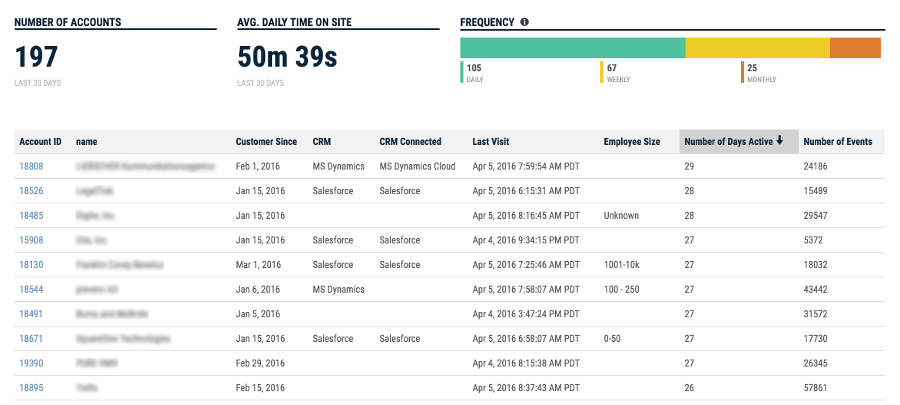This screenshot has width=900, height=405.
Task: Open account ID 18526 link
Action: pyautogui.click(x=31, y=191)
